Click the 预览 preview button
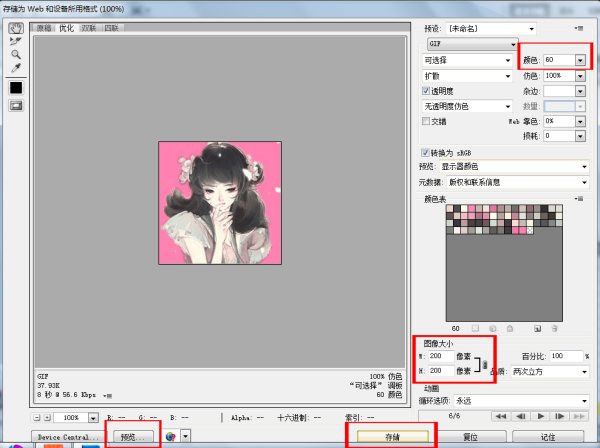This screenshot has height=448, width=600. (x=133, y=437)
